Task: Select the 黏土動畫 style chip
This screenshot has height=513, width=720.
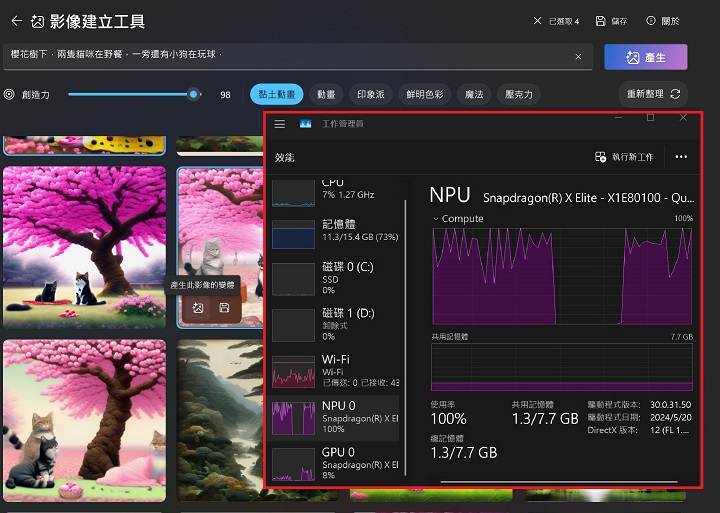Action: [x=276, y=95]
